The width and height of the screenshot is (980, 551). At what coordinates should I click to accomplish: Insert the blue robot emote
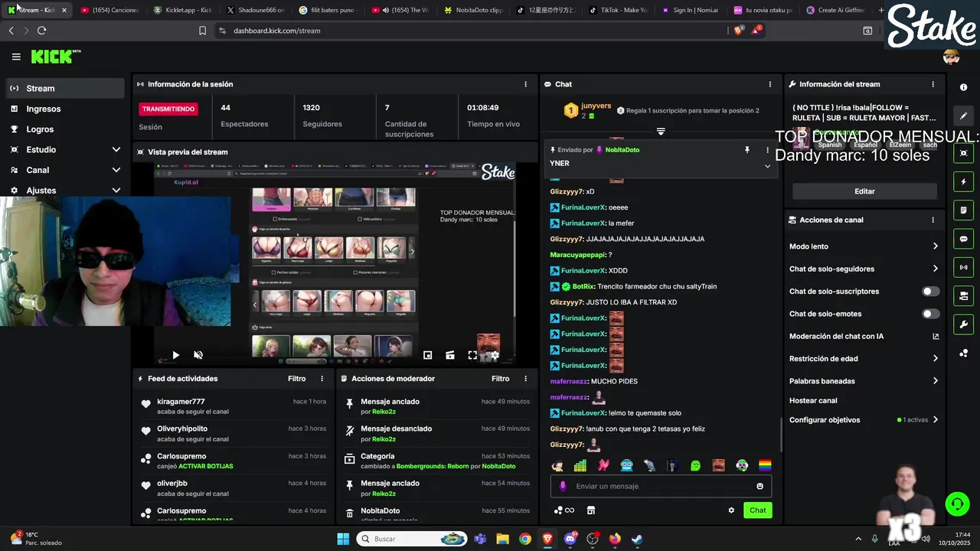pyautogui.click(x=626, y=465)
